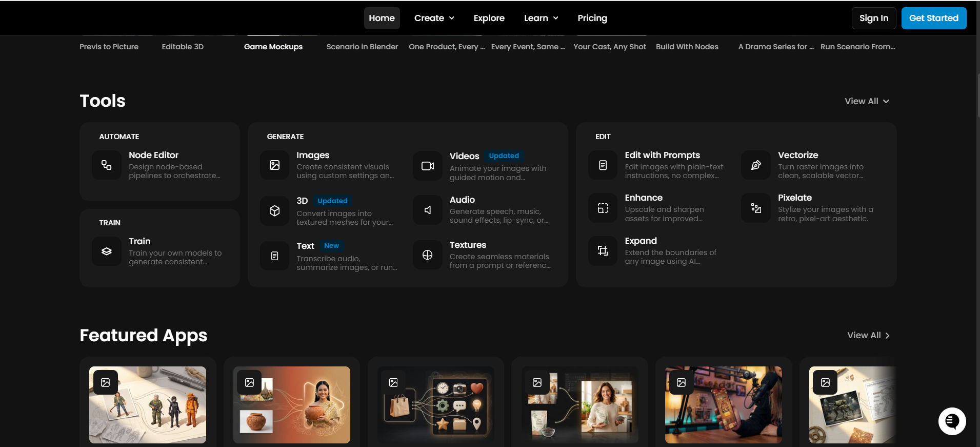Select the Audio speaker icon
Viewport: 980px width, 447px height.
(x=428, y=210)
